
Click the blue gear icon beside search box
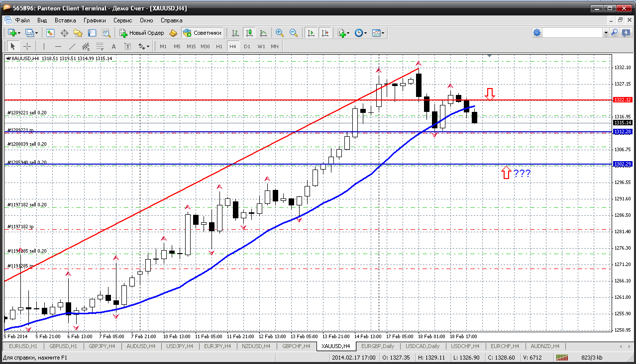coord(536,32)
